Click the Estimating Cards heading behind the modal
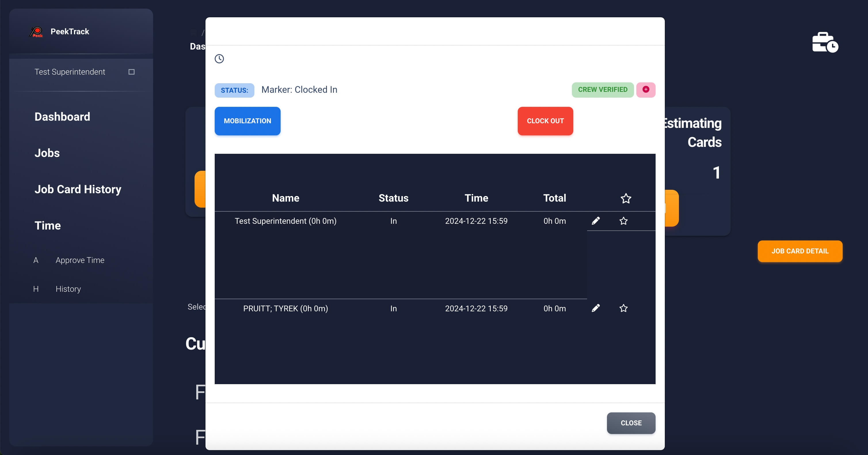The width and height of the screenshot is (868, 455). tap(693, 132)
